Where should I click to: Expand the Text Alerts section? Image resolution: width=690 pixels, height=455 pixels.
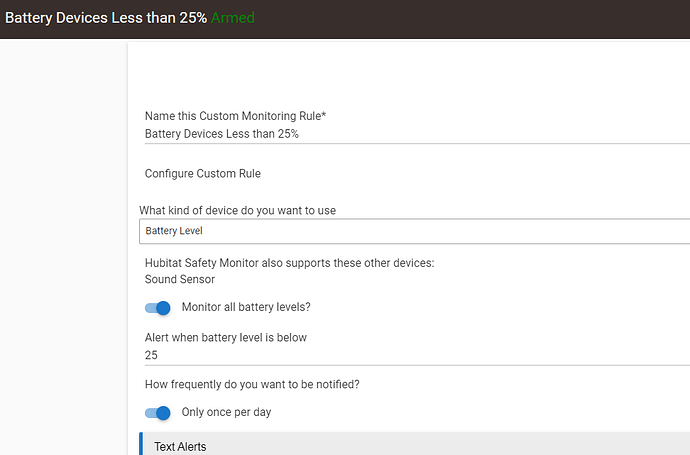[180, 446]
